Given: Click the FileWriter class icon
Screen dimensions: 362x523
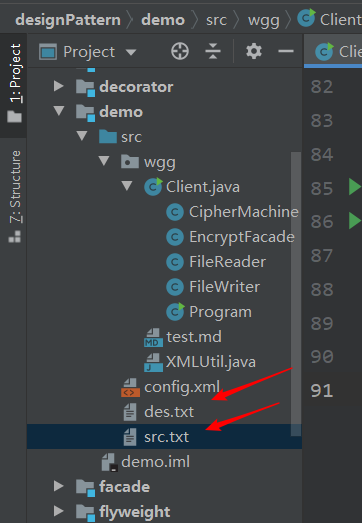Looking at the screenshot, I should coord(175,287).
